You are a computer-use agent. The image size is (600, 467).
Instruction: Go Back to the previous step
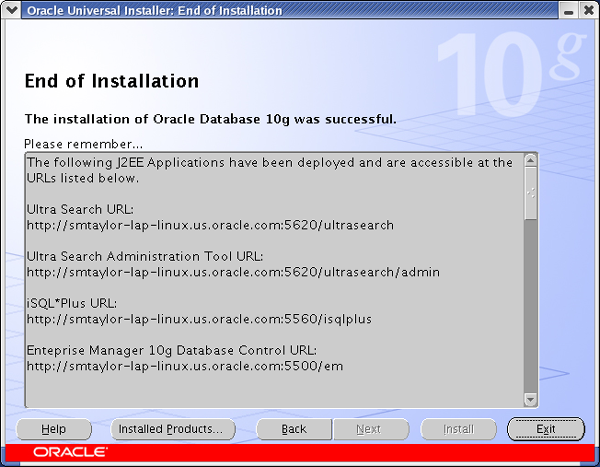(x=294, y=429)
